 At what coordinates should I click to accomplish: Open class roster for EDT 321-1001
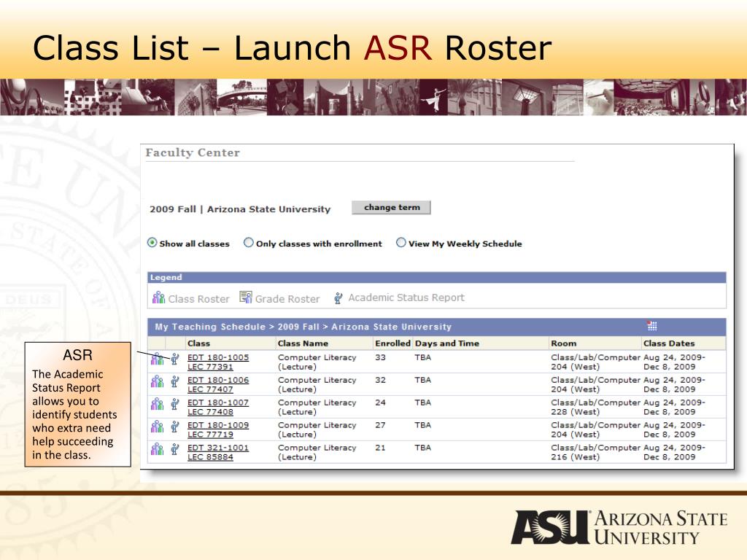(x=158, y=449)
